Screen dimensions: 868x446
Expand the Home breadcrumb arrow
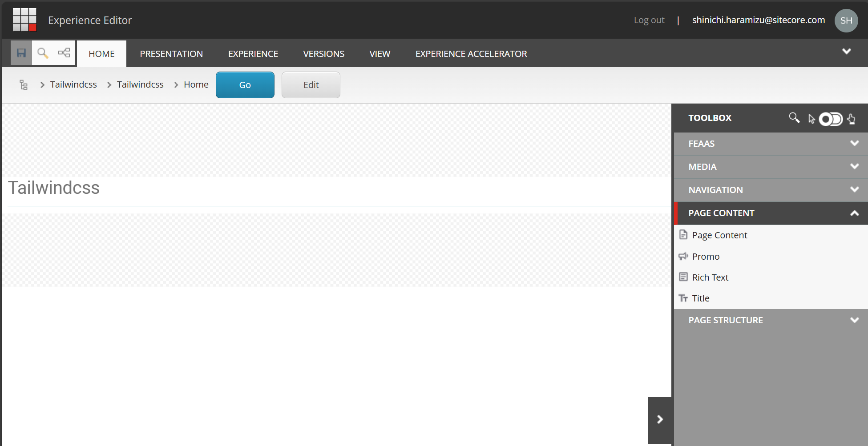coord(176,84)
